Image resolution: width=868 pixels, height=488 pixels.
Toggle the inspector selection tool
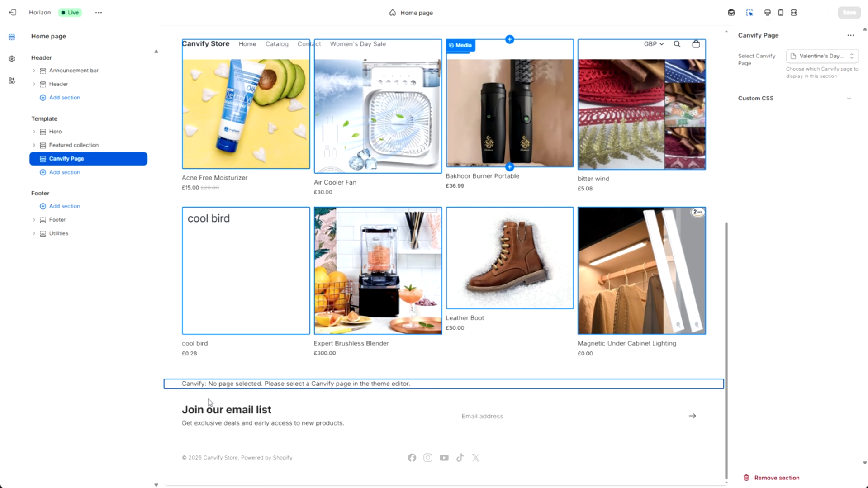point(749,13)
